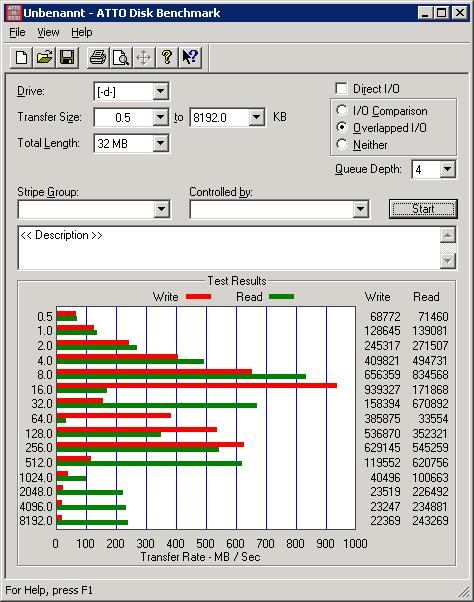Click the description scrollbar down arrow
Viewport: 474px width, 602px height.
(x=448, y=261)
